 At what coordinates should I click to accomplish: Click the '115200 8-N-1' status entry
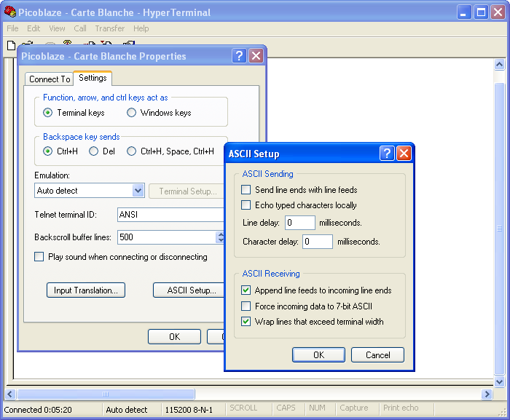tap(189, 410)
